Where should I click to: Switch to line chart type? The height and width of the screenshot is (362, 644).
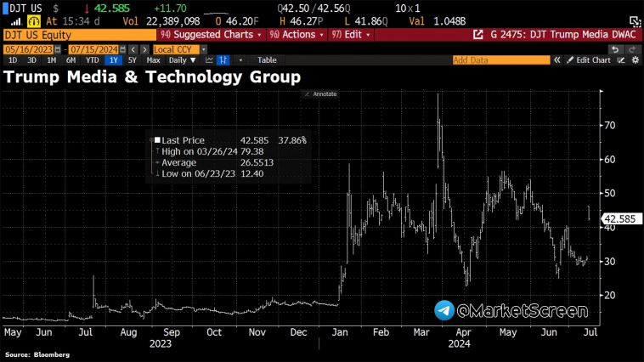(209, 60)
